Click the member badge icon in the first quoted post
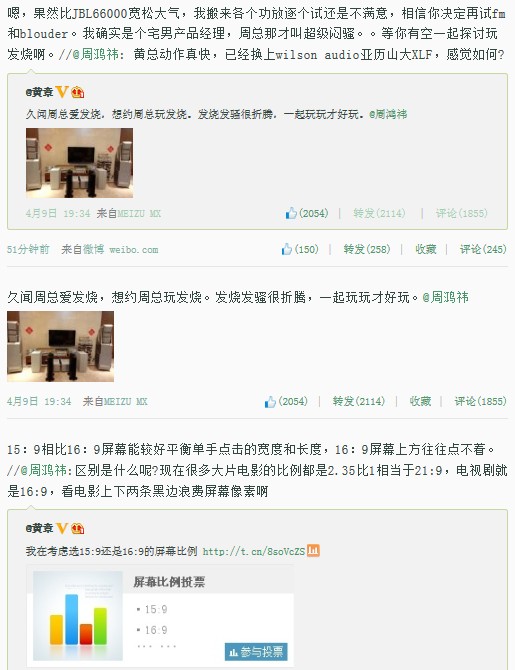Viewport: 515px width, 670px height. tap(77, 92)
